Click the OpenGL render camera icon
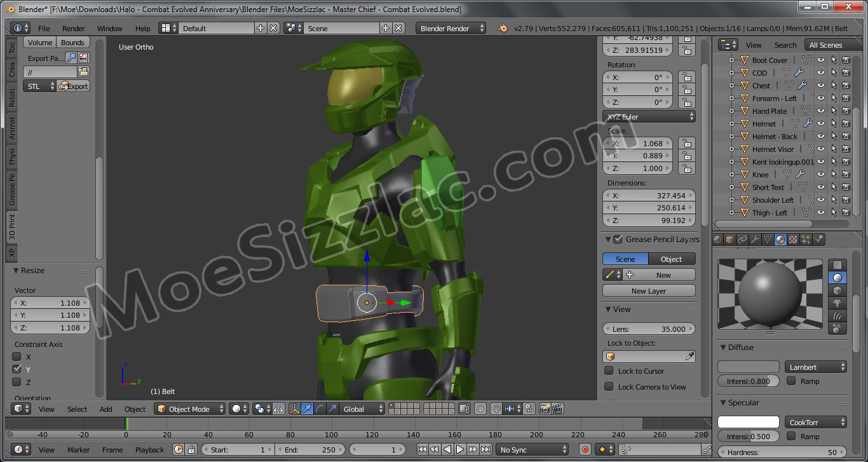Image resolution: width=868 pixels, height=462 pixels. tap(545, 409)
